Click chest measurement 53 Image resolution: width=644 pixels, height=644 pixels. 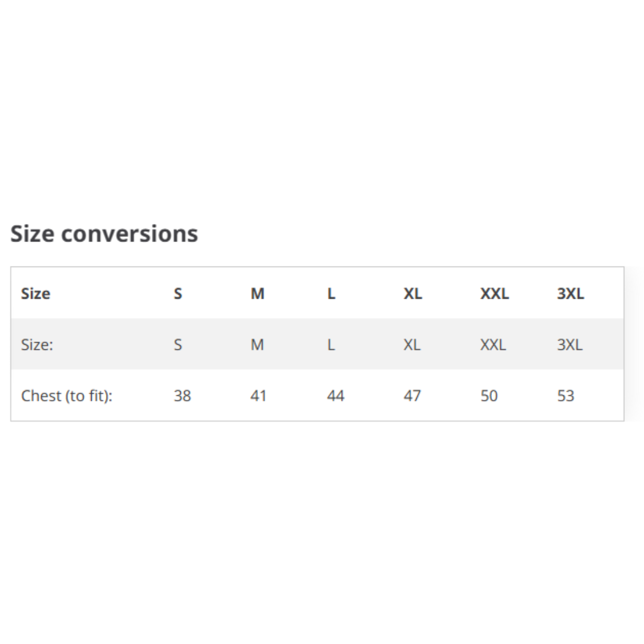pos(565,396)
